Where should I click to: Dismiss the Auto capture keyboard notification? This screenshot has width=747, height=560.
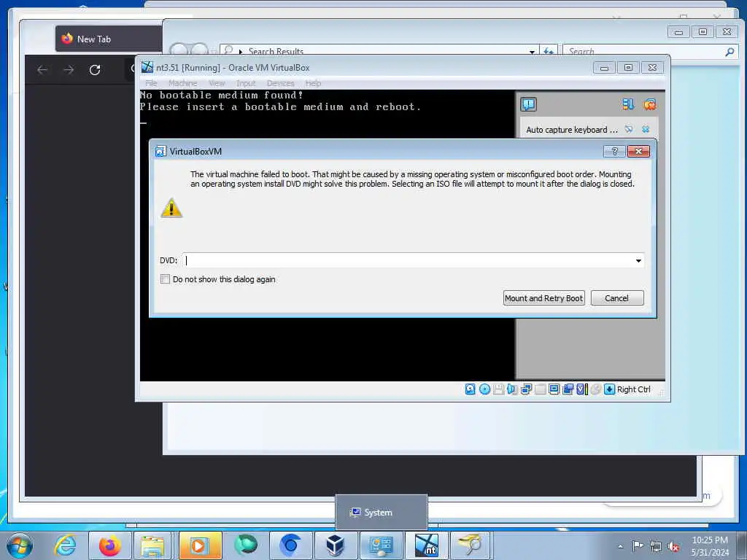pyautogui.click(x=646, y=130)
